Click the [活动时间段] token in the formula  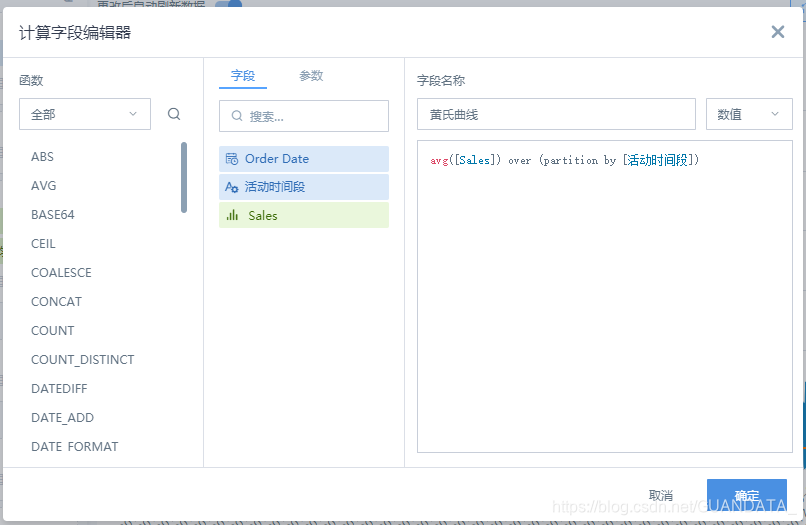(x=658, y=160)
